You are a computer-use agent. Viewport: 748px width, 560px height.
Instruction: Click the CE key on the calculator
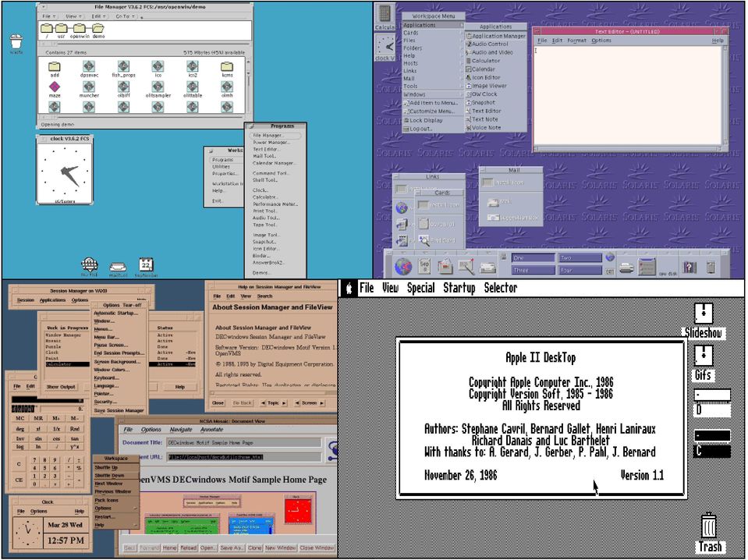[x=19, y=480]
